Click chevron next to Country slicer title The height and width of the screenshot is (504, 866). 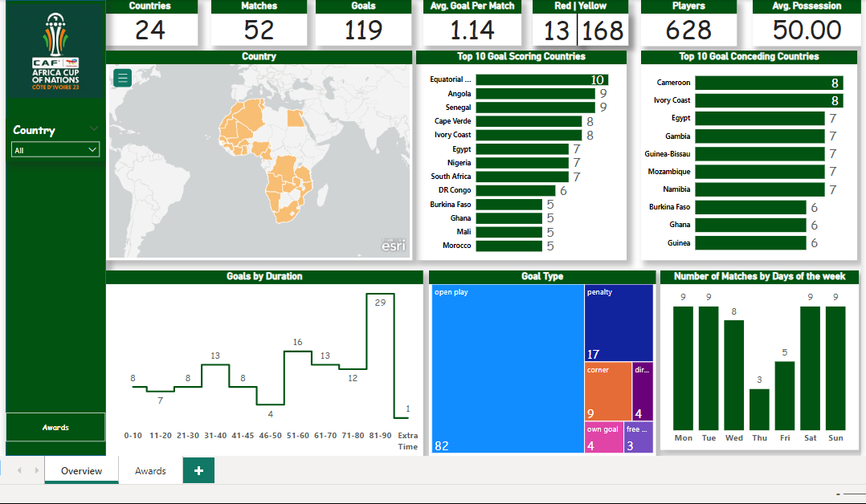click(94, 129)
